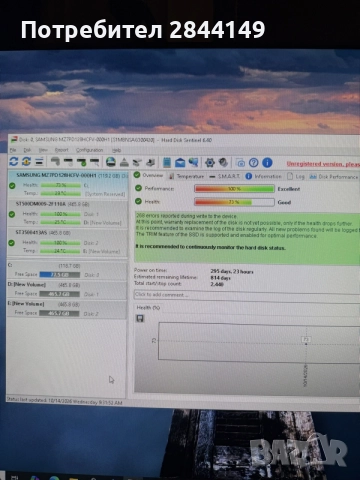
Task: Click green check icon of ST500DM009 disk
Action: click(12, 214)
